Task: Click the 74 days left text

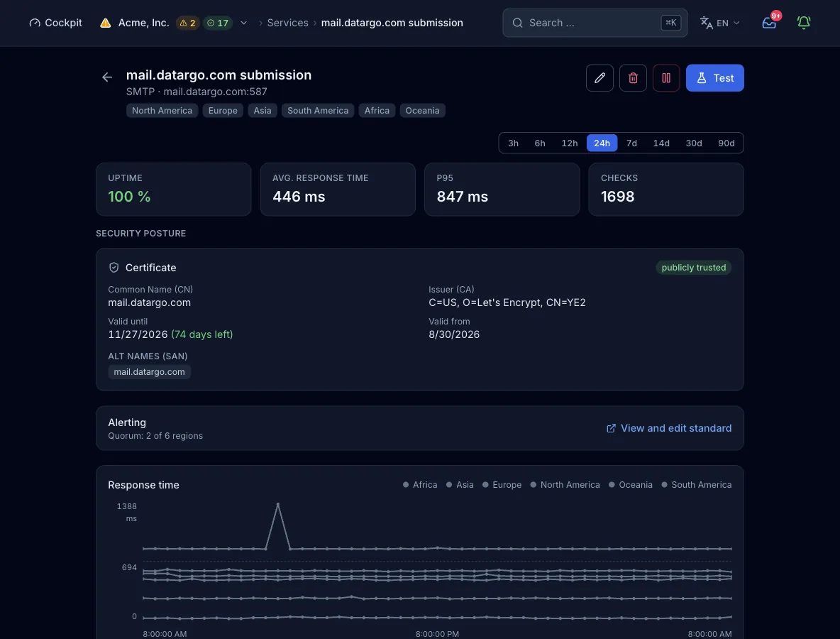Action: click(x=202, y=334)
